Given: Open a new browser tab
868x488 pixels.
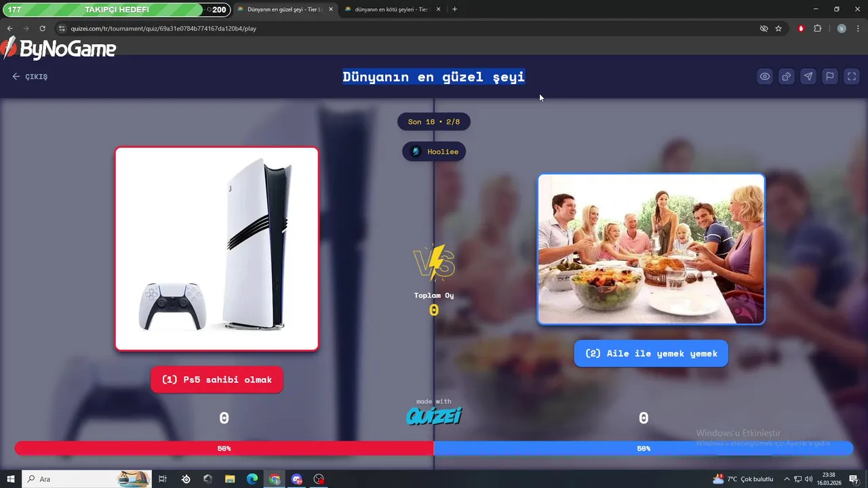Looking at the screenshot, I should click(454, 9).
